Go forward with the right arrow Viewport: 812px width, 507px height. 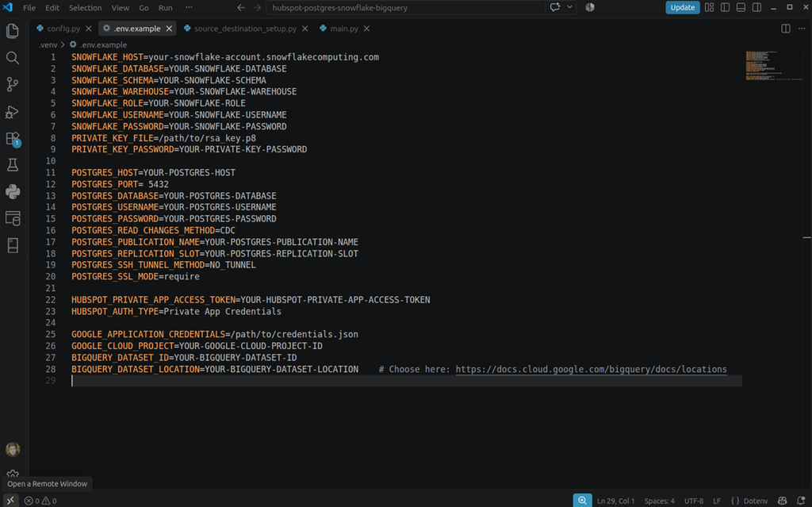click(x=257, y=7)
